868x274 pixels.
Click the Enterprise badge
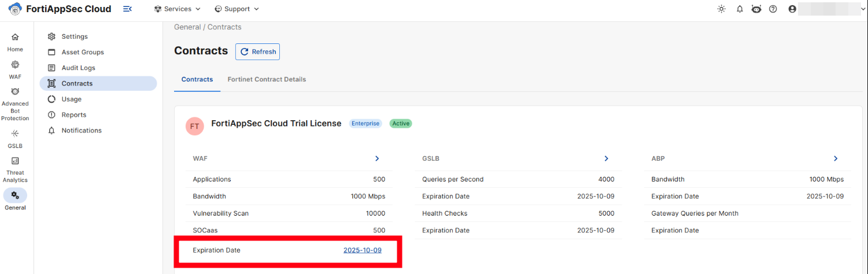(x=365, y=124)
